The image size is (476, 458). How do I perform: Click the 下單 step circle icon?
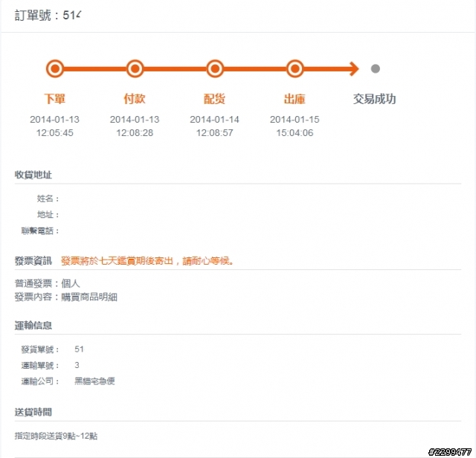pos(55,69)
